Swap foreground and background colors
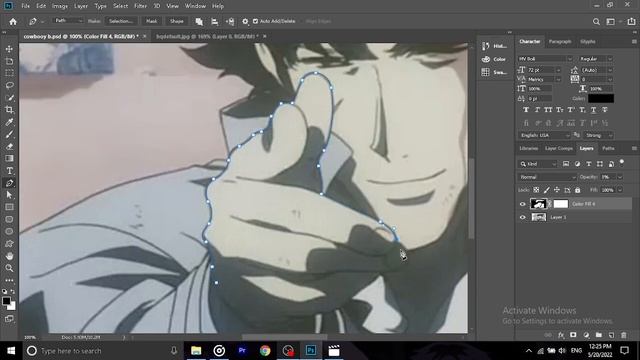The image size is (640, 360). point(13,292)
